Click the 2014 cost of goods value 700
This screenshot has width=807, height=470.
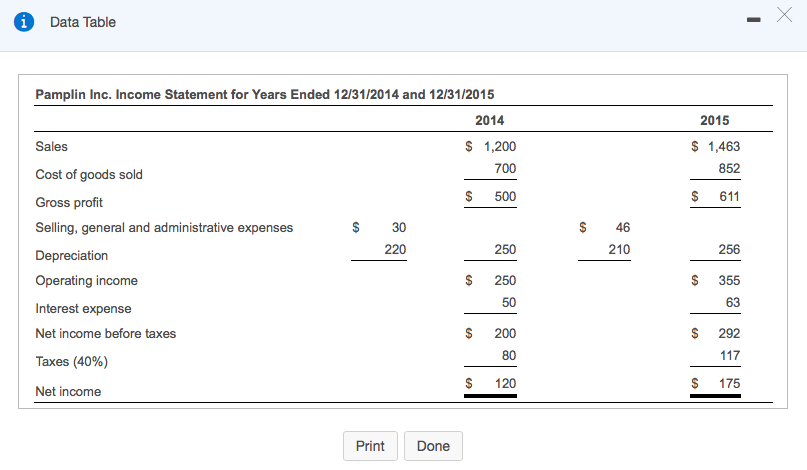pyautogui.click(x=505, y=169)
